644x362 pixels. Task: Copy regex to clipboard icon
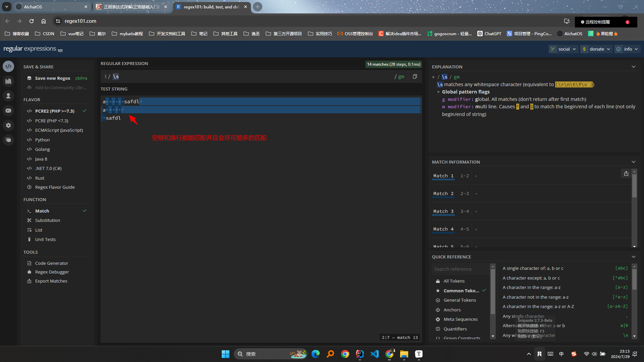coord(415,76)
